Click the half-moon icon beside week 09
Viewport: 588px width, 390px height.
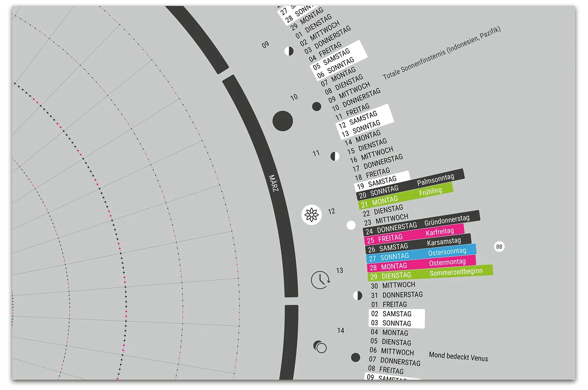[289, 51]
